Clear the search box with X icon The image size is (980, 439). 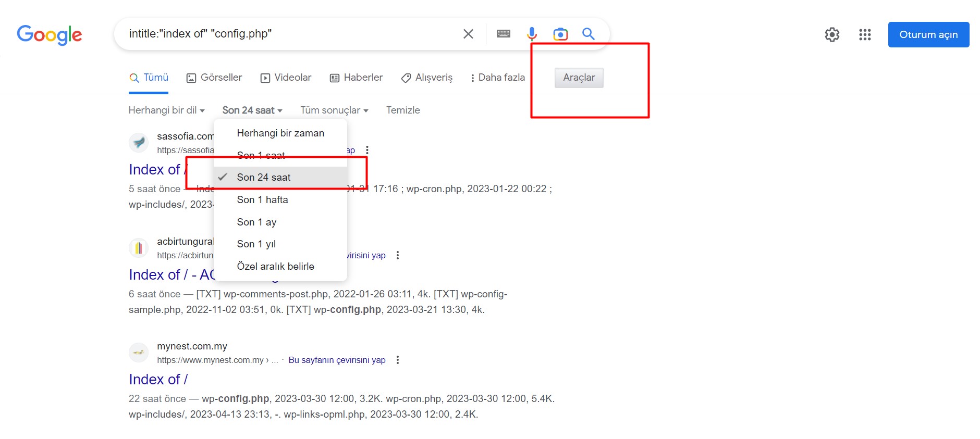pos(468,34)
